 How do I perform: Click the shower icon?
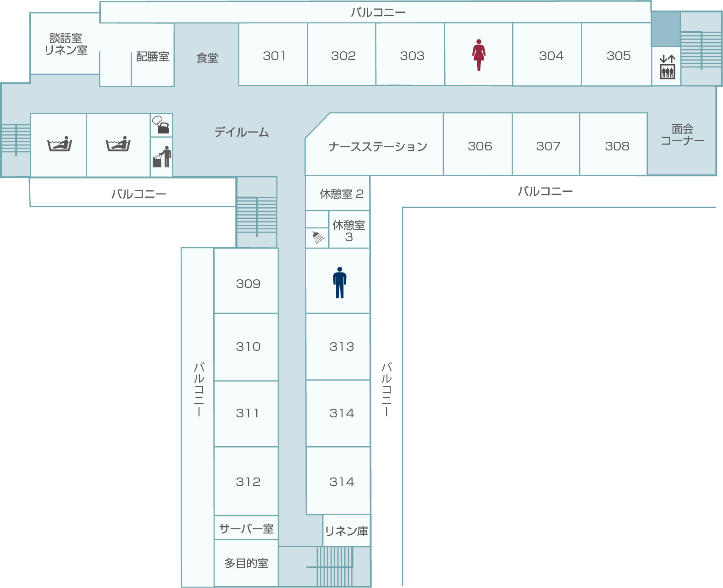(x=318, y=237)
